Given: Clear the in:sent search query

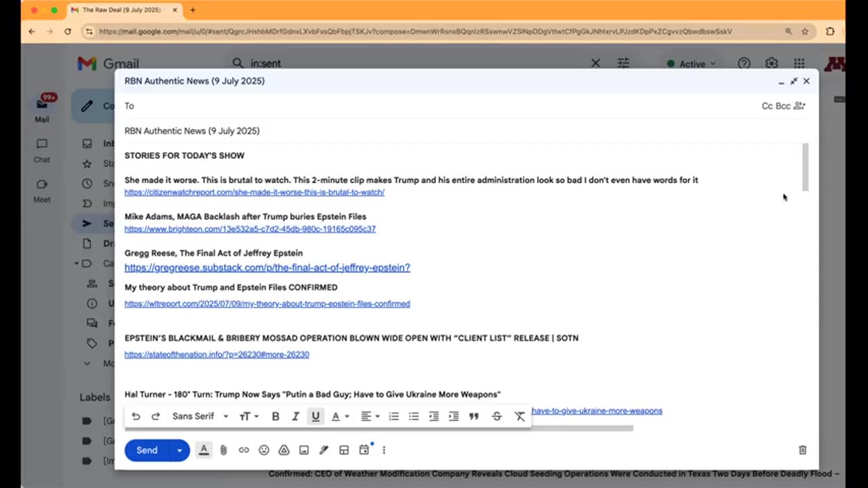Looking at the screenshot, I should tap(595, 63).
